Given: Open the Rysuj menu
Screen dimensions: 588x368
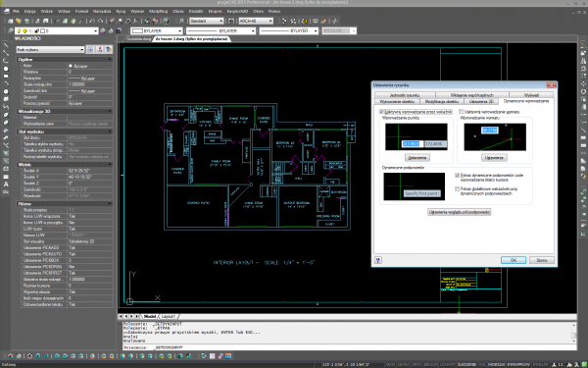Looking at the screenshot, I should [121, 11].
